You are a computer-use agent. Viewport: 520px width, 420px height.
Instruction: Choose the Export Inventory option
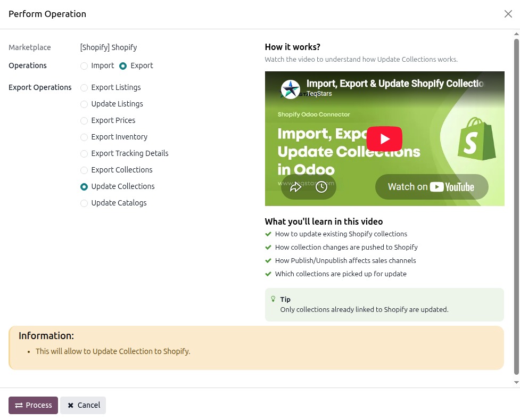click(84, 137)
